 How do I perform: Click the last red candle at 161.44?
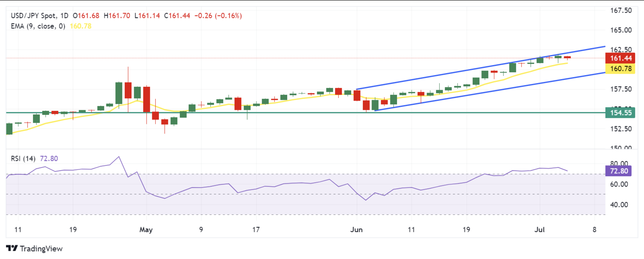pos(567,57)
